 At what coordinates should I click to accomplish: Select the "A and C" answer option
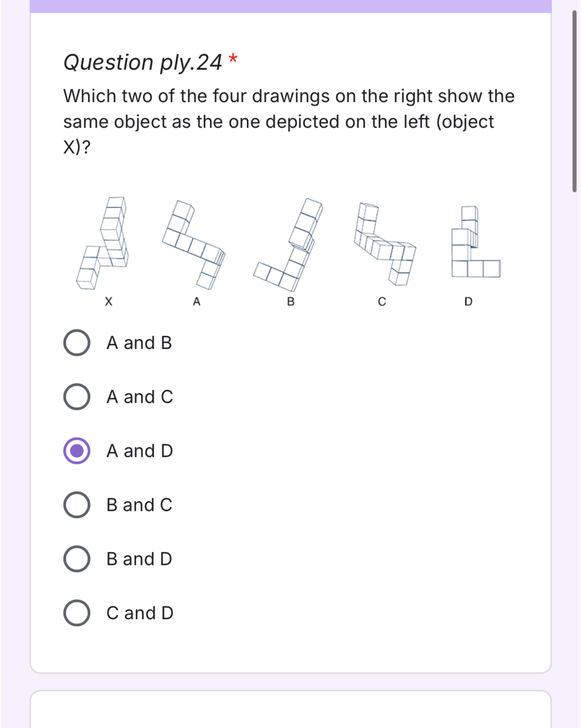(77, 396)
